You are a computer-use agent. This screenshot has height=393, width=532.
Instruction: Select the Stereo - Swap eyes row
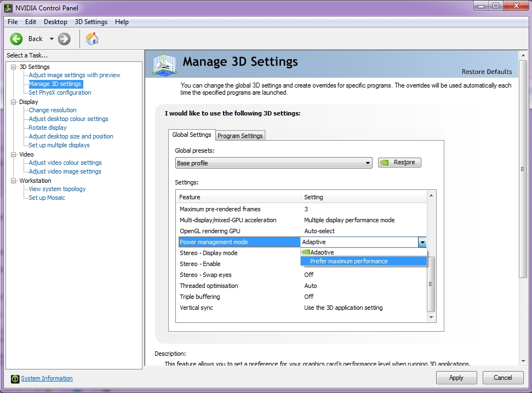301,275
